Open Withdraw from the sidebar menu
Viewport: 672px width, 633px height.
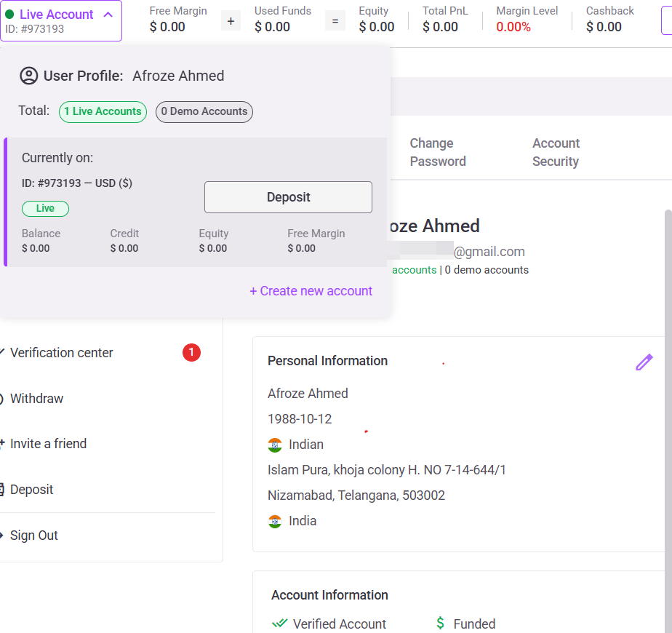point(36,399)
